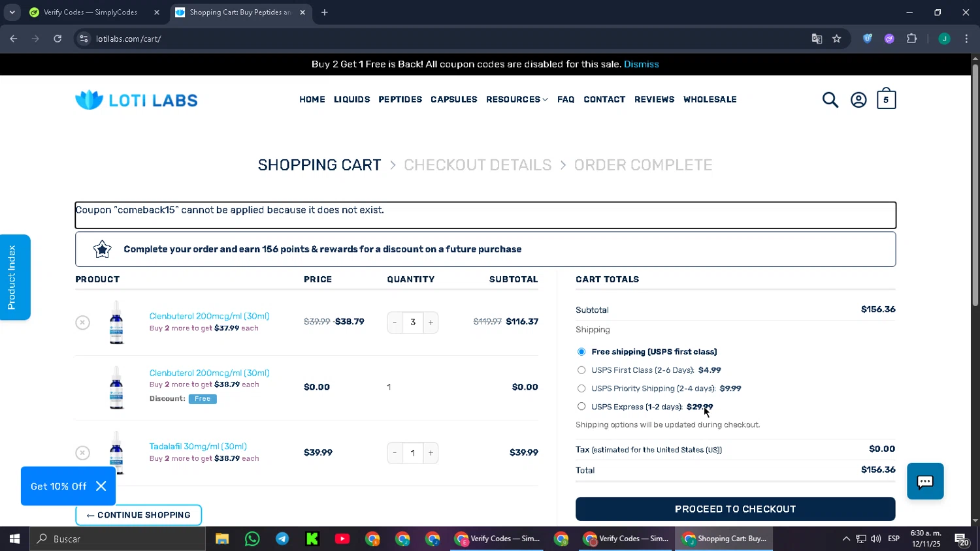Select USPS Express (1-2 days) shipping

(x=581, y=407)
